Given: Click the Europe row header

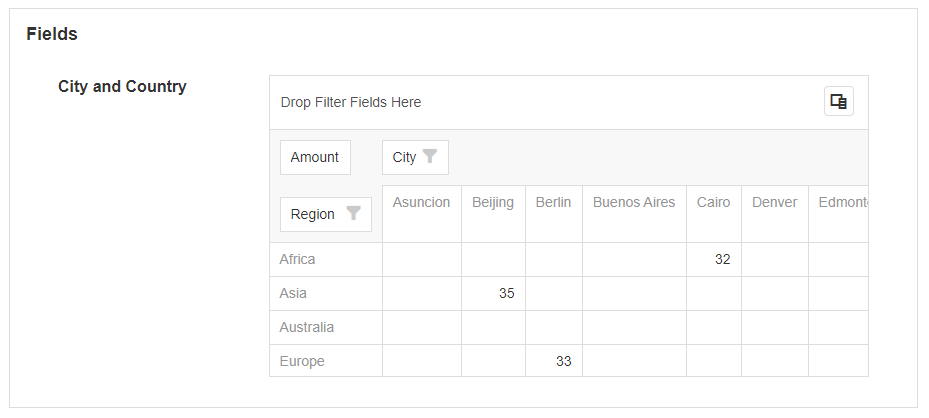Looking at the screenshot, I should pos(302,361).
